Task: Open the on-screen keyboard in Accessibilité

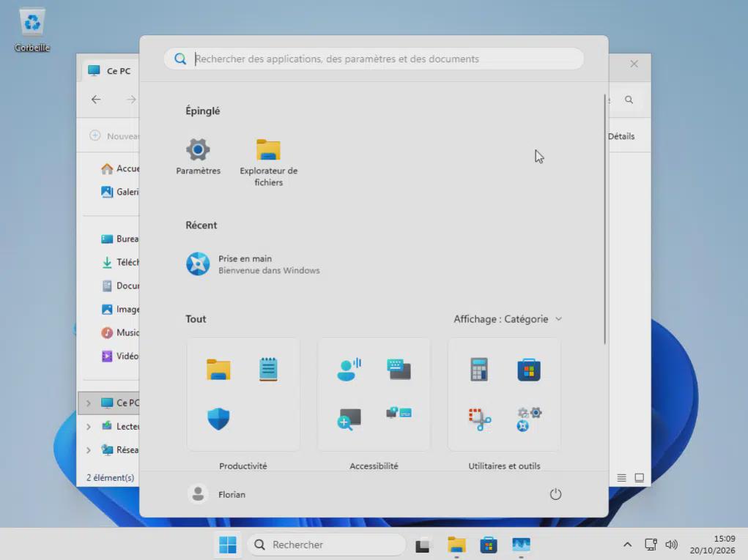Action: pyautogui.click(x=399, y=370)
